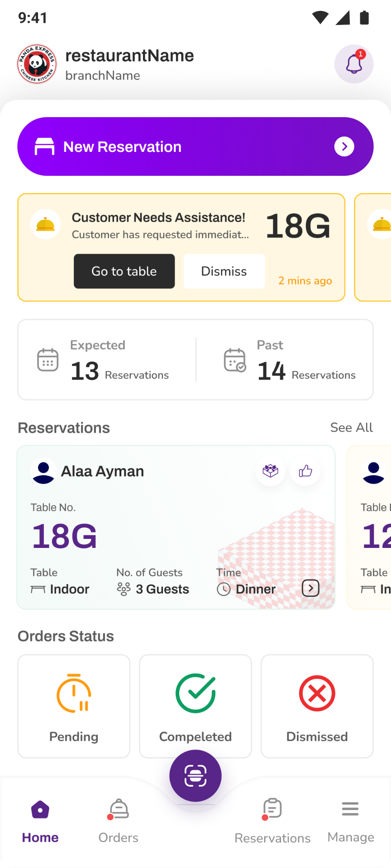Open the Past reservations calendar icon
Screen dimensions: 391x868
235,360
